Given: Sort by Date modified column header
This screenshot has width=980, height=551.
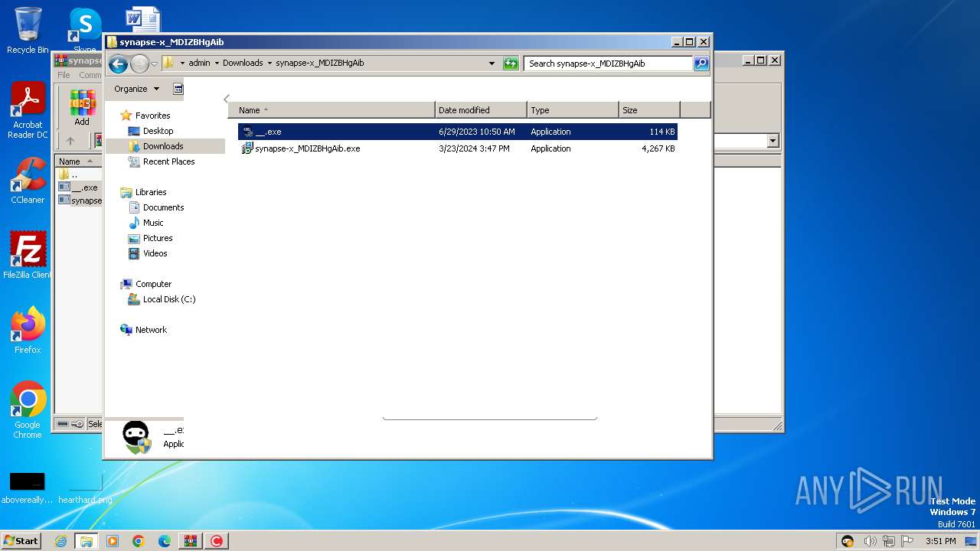Looking at the screenshot, I should click(481, 110).
